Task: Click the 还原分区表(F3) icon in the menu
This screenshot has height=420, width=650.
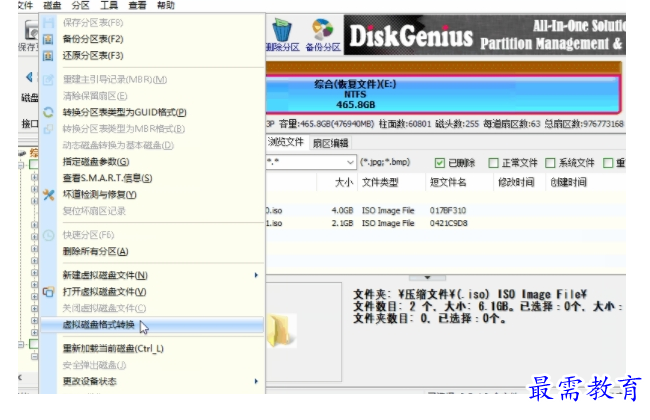Action: click(48, 56)
